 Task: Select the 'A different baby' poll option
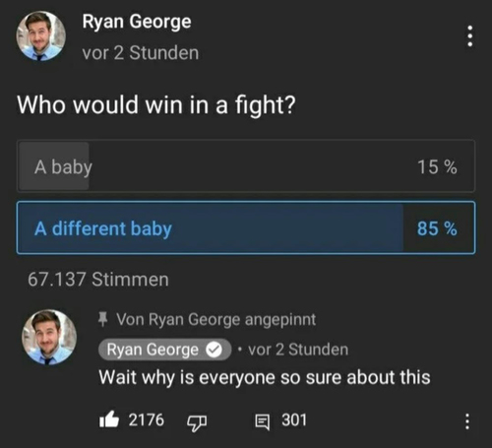[x=246, y=227]
